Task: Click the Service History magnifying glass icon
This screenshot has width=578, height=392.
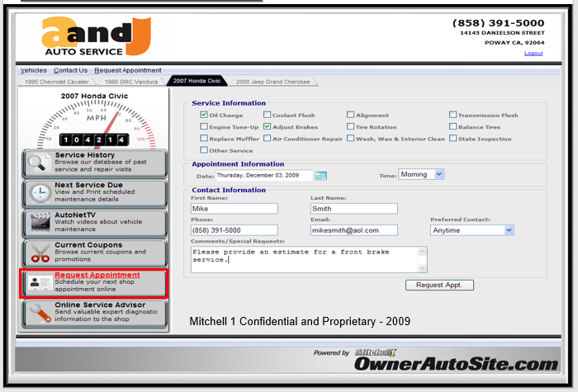Action: coord(39,163)
